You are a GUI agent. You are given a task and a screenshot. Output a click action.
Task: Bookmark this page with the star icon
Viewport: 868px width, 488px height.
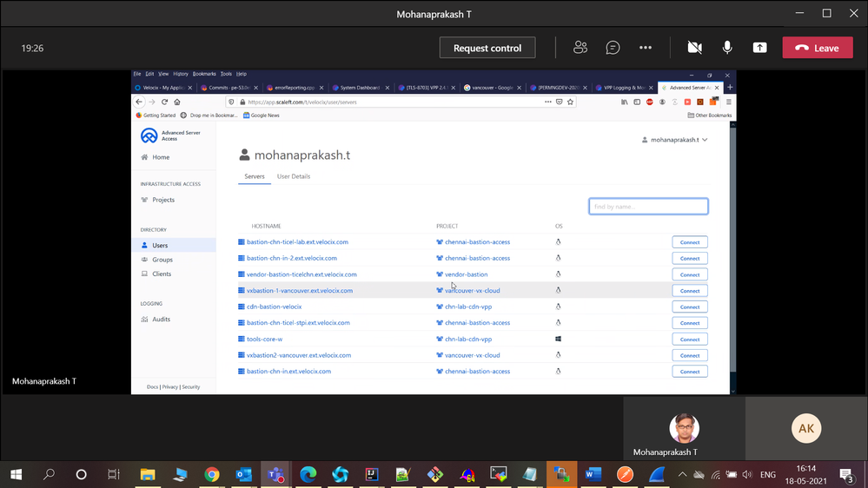(570, 102)
